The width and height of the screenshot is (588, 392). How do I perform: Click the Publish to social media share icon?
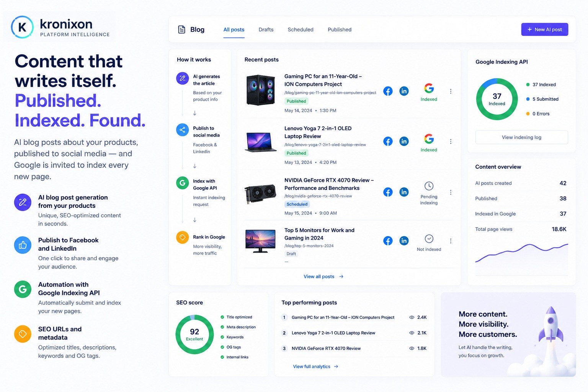click(183, 130)
